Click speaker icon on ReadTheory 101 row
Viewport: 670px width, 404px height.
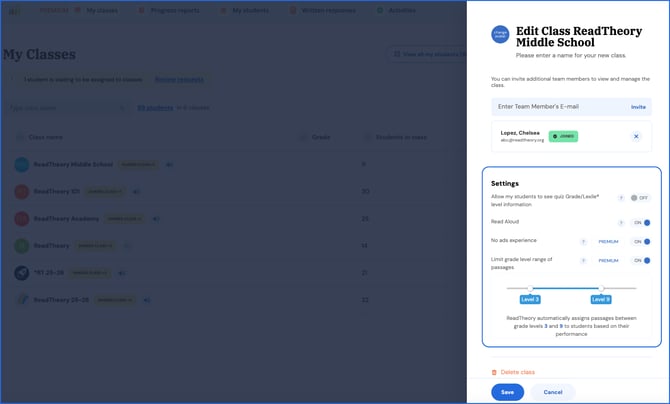click(136, 192)
